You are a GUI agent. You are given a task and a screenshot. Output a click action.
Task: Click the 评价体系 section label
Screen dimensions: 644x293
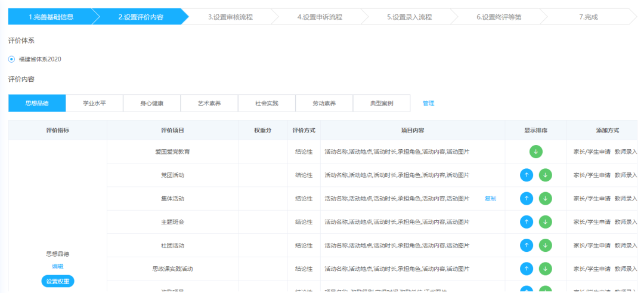tap(21, 41)
